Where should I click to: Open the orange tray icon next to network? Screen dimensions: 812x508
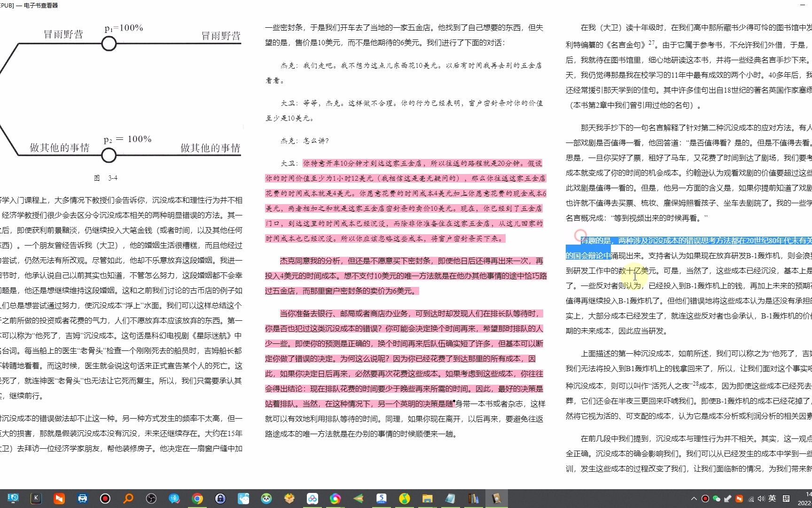coord(739,499)
